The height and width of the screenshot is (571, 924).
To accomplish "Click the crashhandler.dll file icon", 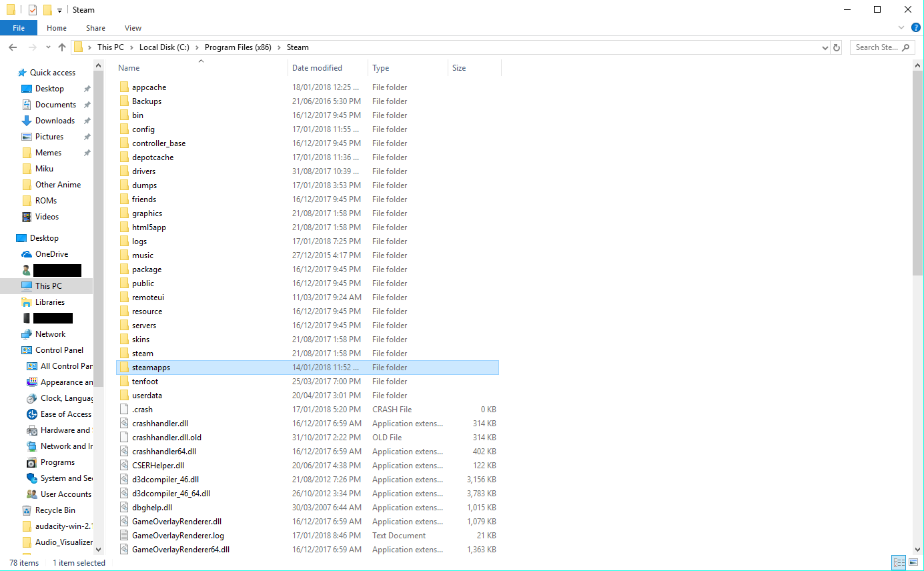I will 124,424.
